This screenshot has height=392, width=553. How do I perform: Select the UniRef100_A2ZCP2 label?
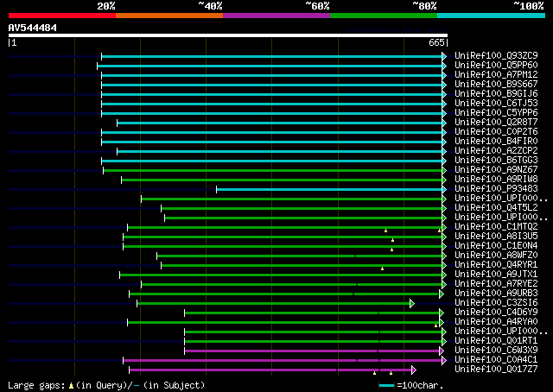(x=496, y=151)
